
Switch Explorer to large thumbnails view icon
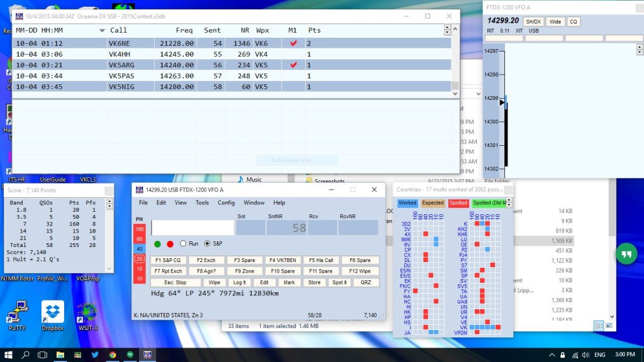(609, 326)
